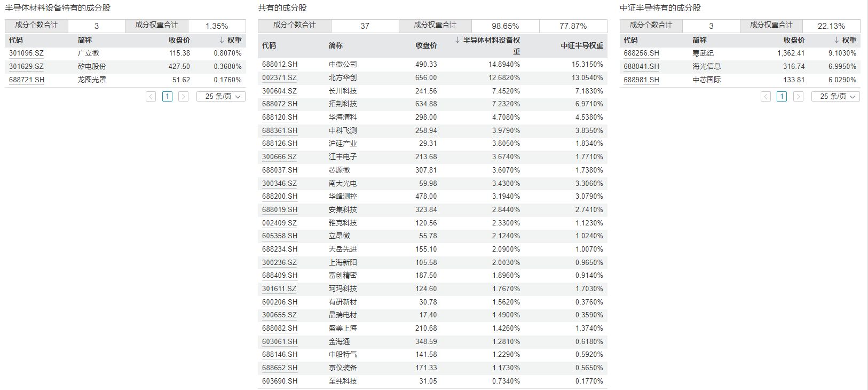The height and width of the screenshot is (390, 868).
Task: Open stock code 600206.SH link
Action: click(280, 302)
